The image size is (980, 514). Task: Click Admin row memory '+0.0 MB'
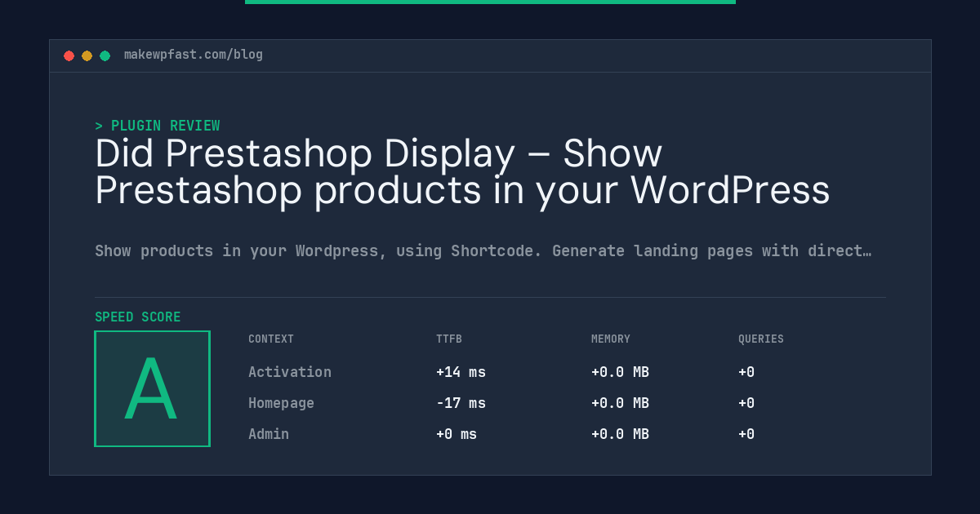tap(620, 434)
